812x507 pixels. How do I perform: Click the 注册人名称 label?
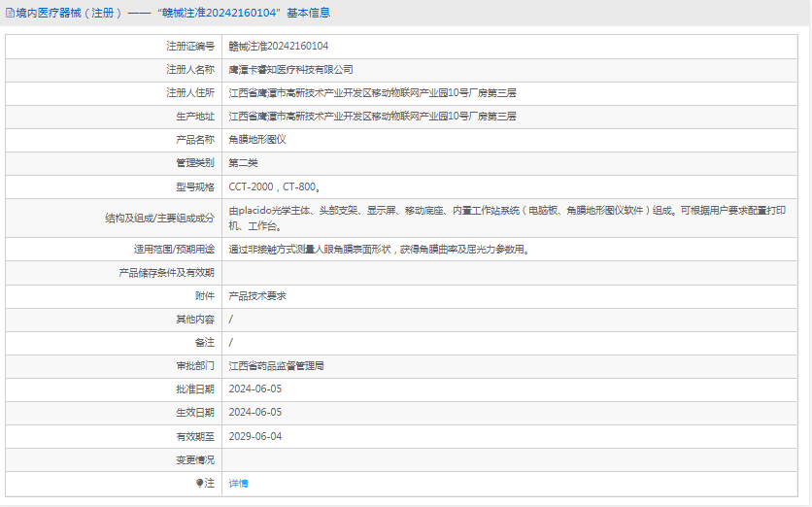point(190,69)
